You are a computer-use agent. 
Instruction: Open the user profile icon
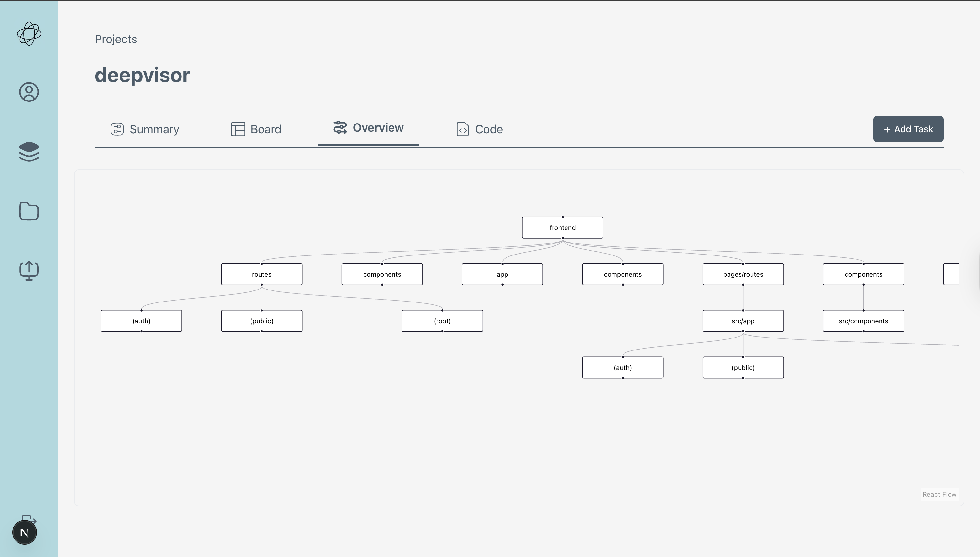point(29,92)
